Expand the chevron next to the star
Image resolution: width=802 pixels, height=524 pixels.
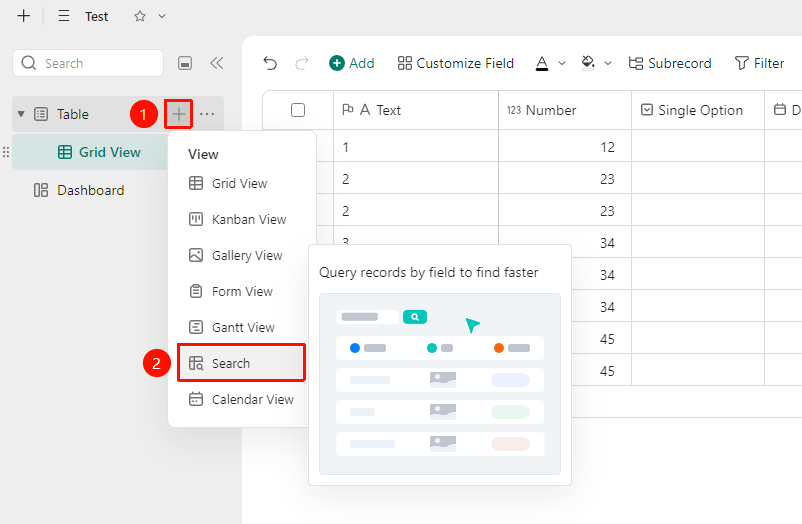[162, 16]
